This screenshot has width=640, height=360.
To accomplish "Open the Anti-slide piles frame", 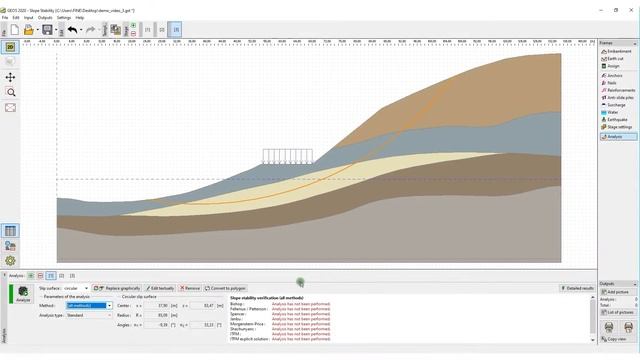I will (x=618, y=98).
